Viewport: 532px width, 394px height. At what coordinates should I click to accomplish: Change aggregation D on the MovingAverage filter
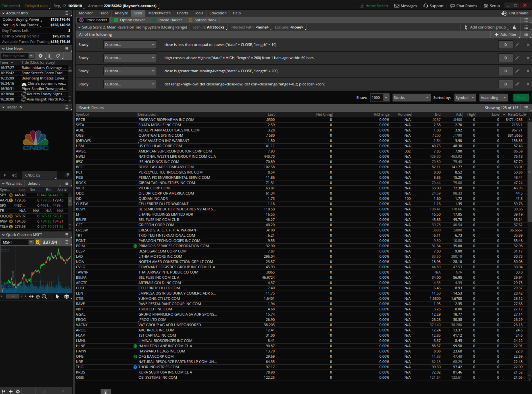505,71
